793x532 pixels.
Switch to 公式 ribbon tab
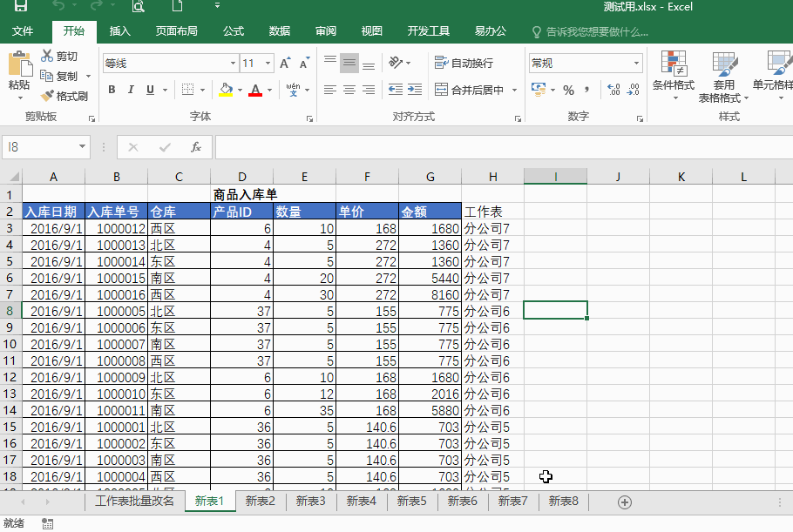click(x=234, y=31)
